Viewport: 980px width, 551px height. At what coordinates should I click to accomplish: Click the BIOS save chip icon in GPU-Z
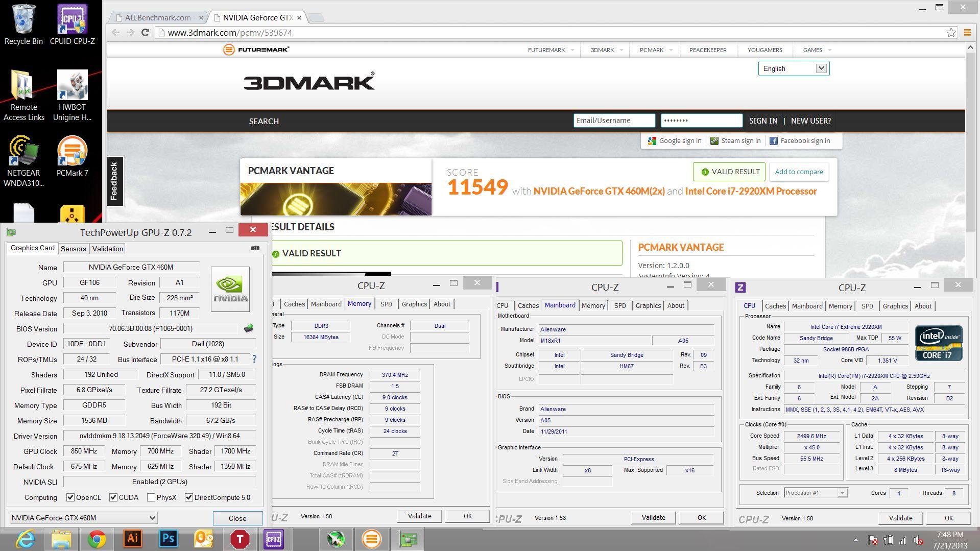249,328
